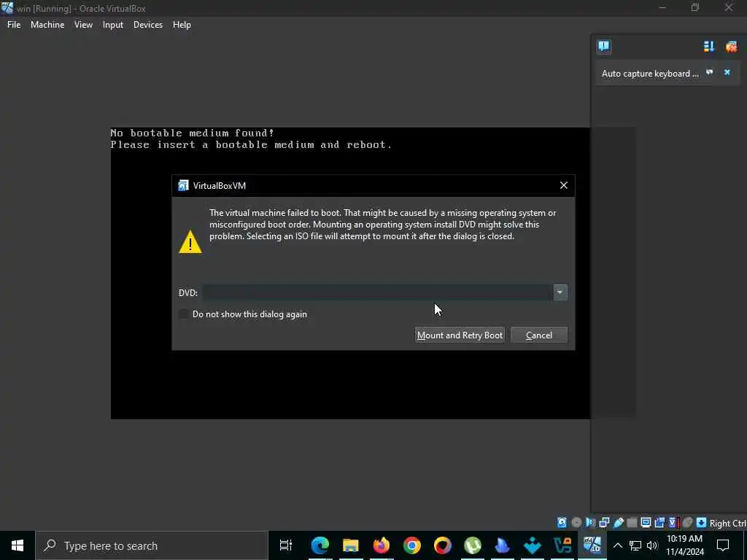Open uTorrent from taskbar
The width and height of the screenshot is (747, 560).
point(473,545)
